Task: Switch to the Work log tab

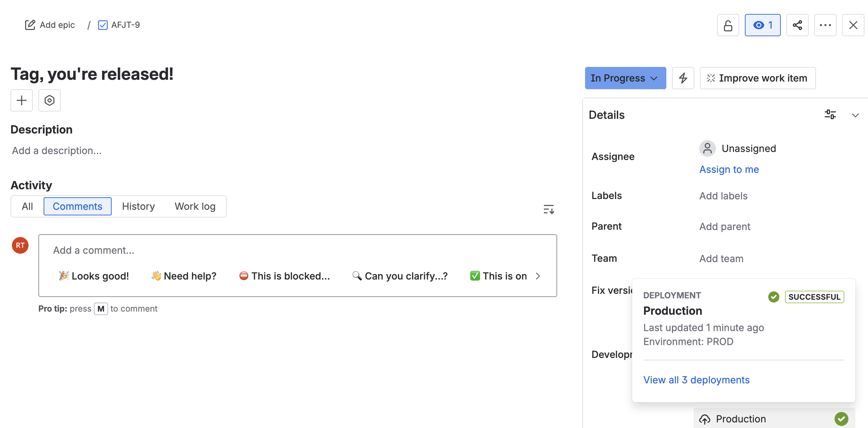Action: [x=195, y=206]
